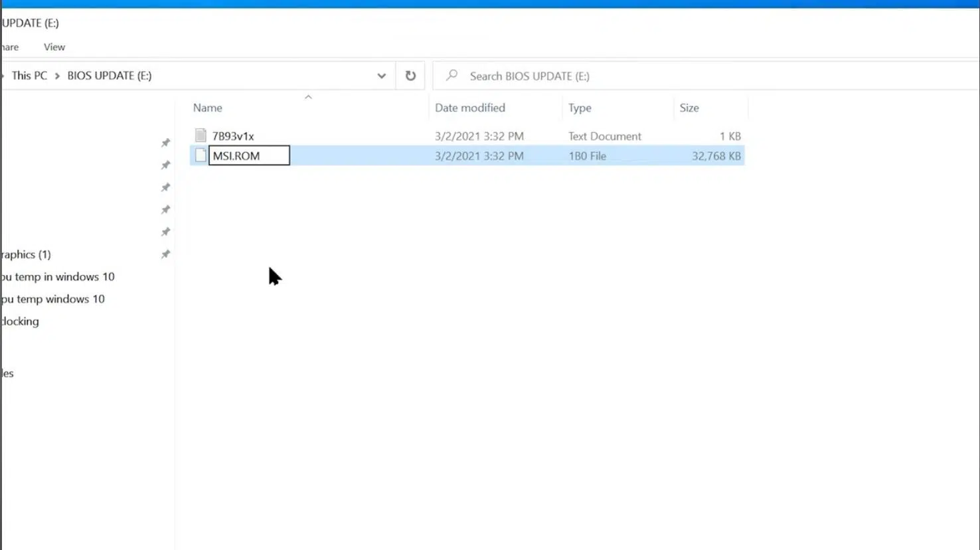Viewport: 980px width, 550px height.
Task: Open the 'raphics (1)' sidebar item
Action: coord(26,254)
